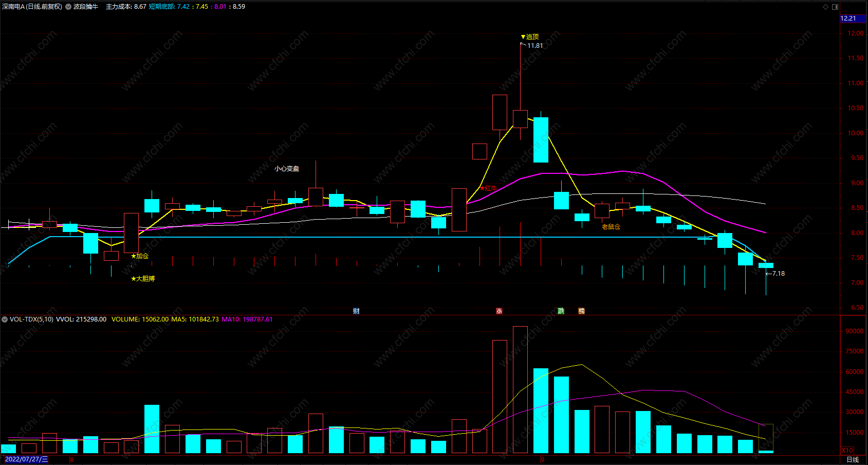The image size is (868, 465).
Task: Click the 15000 volume axis label
Action: click(x=855, y=433)
